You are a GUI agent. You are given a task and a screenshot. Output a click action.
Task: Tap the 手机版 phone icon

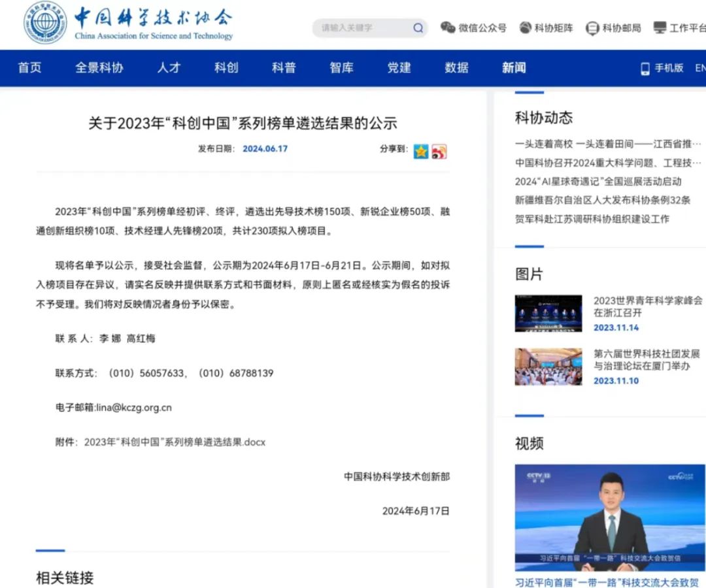pos(645,68)
